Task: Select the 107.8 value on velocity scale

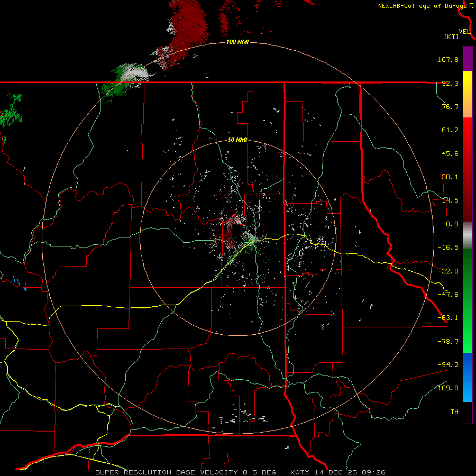Action: pyautogui.click(x=448, y=59)
